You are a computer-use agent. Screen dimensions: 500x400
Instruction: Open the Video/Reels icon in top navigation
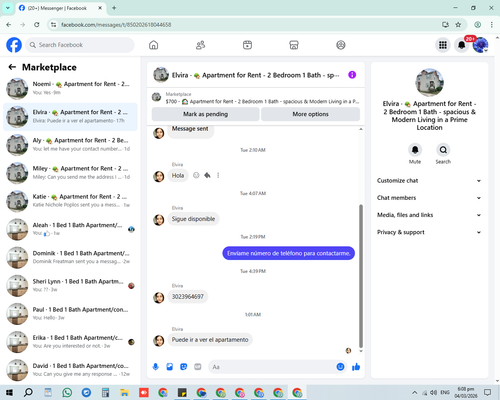tap(247, 45)
